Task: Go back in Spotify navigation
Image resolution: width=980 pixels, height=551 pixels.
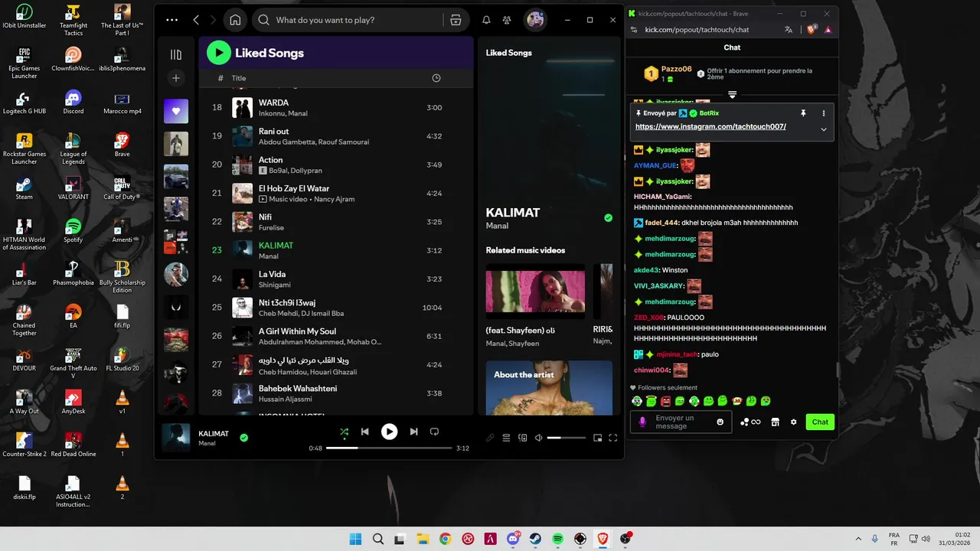Action: click(196, 20)
